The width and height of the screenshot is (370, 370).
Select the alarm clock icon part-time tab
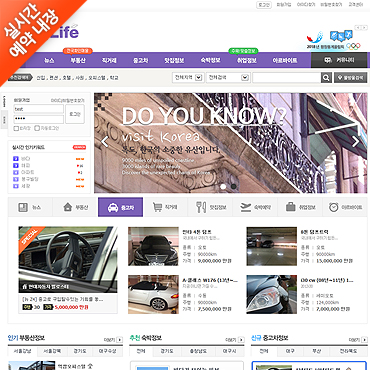click(x=345, y=207)
